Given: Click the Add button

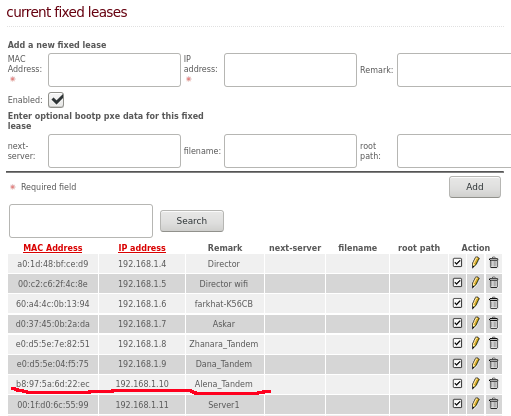Looking at the screenshot, I should pos(475,187).
